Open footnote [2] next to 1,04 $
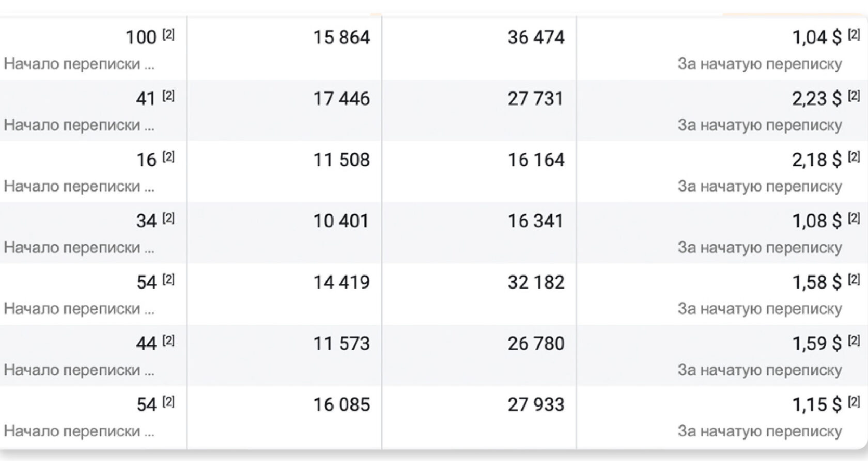Viewport: 868px width, 461px height. 854,35
